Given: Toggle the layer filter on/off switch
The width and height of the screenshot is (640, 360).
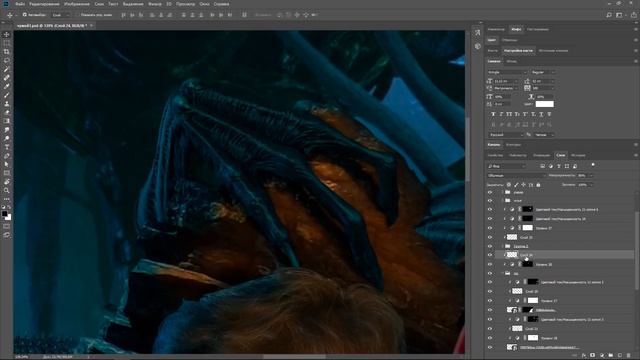Looking at the screenshot, I should tap(593, 165).
